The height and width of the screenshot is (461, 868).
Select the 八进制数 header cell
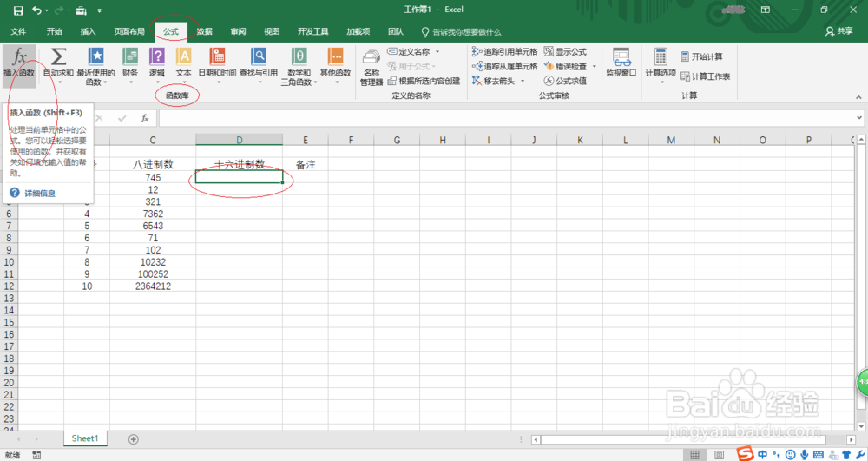pyautogui.click(x=153, y=164)
